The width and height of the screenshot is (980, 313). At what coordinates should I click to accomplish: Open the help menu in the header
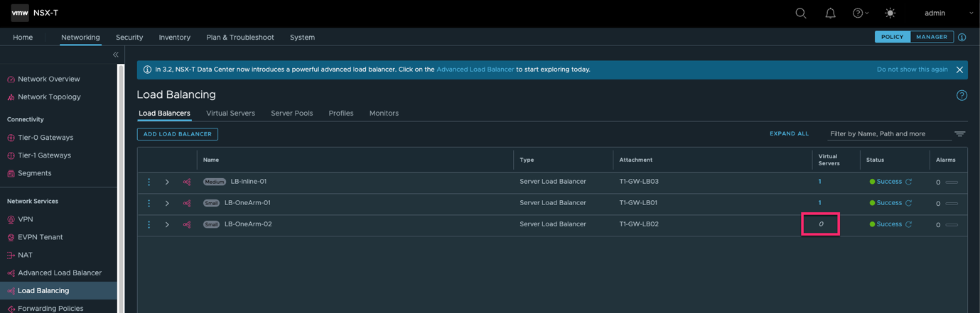click(861, 13)
